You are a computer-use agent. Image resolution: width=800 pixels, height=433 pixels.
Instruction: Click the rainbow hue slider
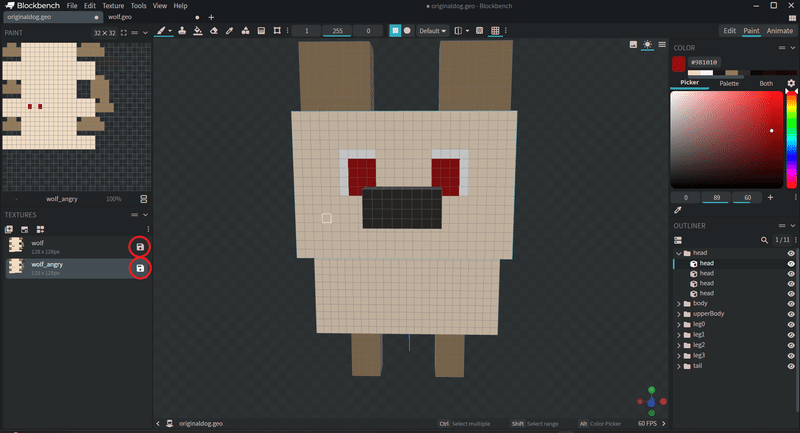point(790,140)
